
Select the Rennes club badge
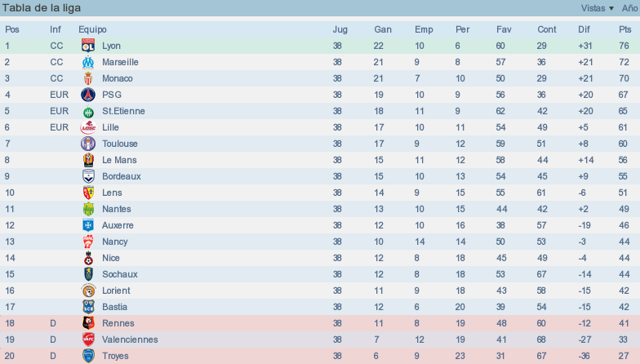click(88, 323)
